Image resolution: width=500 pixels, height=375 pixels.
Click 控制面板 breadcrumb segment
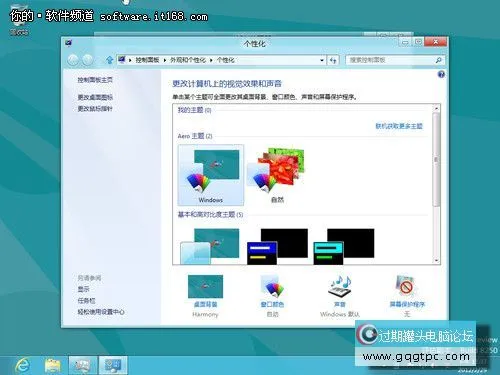point(147,60)
